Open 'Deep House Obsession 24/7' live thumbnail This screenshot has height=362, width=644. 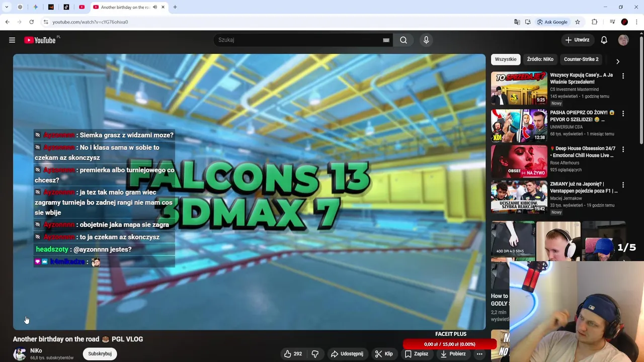pos(519,161)
